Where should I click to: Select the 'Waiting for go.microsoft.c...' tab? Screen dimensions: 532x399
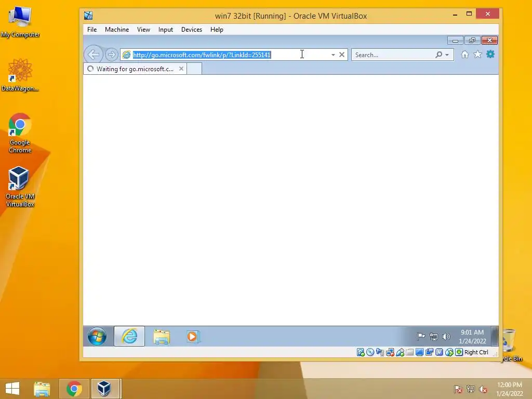click(x=135, y=69)
